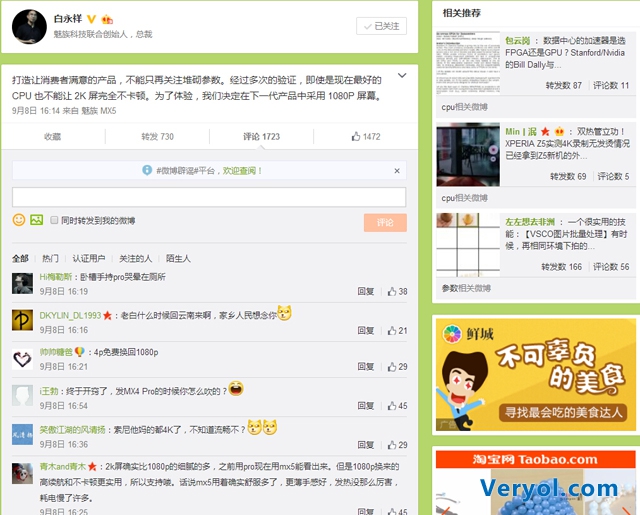640x515 pixels.
Task: Reply to i王勃 comment
Action: [366, 406]
